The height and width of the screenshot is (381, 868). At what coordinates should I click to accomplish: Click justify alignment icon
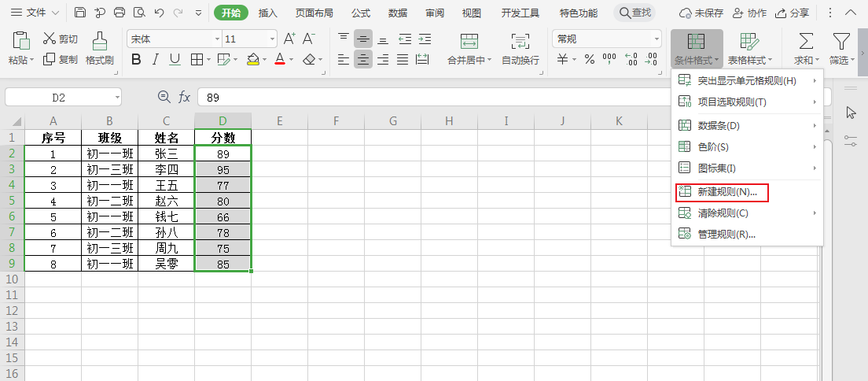403,59
